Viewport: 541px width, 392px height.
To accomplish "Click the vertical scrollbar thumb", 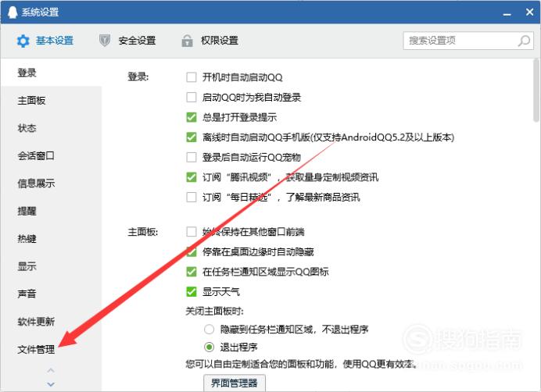I will pos(536,91).
